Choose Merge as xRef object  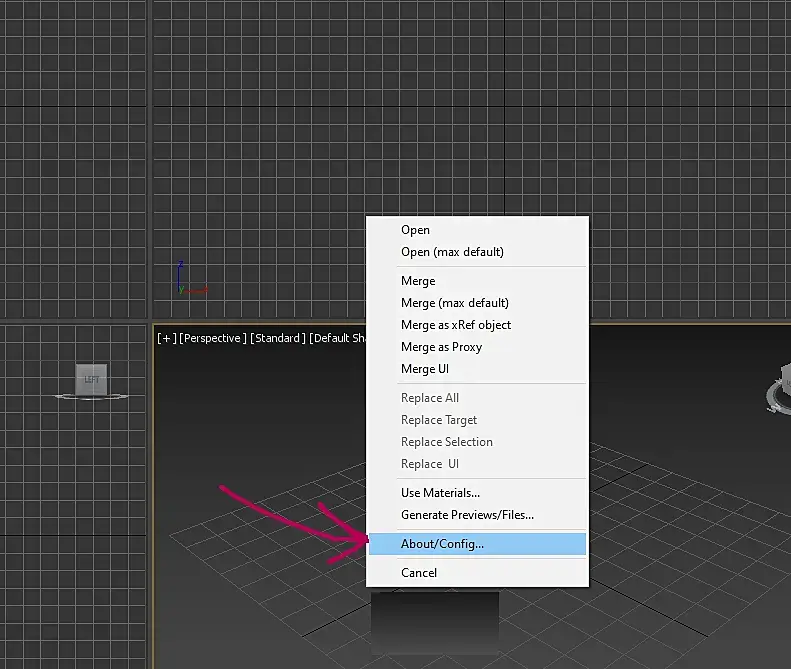click(x=477, y=325)
